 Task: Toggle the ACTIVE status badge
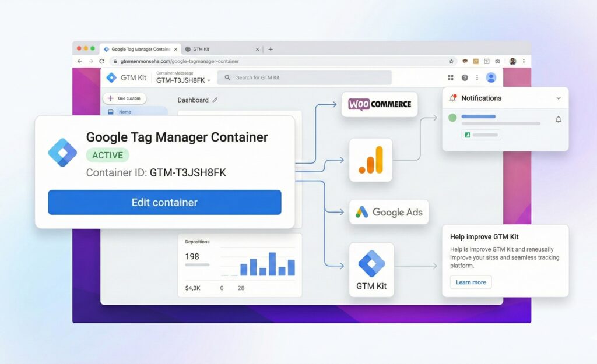107,155
